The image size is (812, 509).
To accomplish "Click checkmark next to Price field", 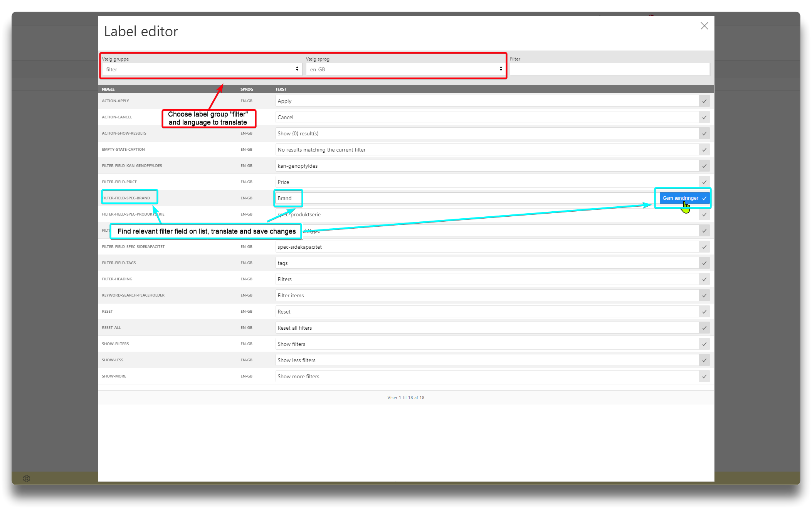I will click(704, 182).
